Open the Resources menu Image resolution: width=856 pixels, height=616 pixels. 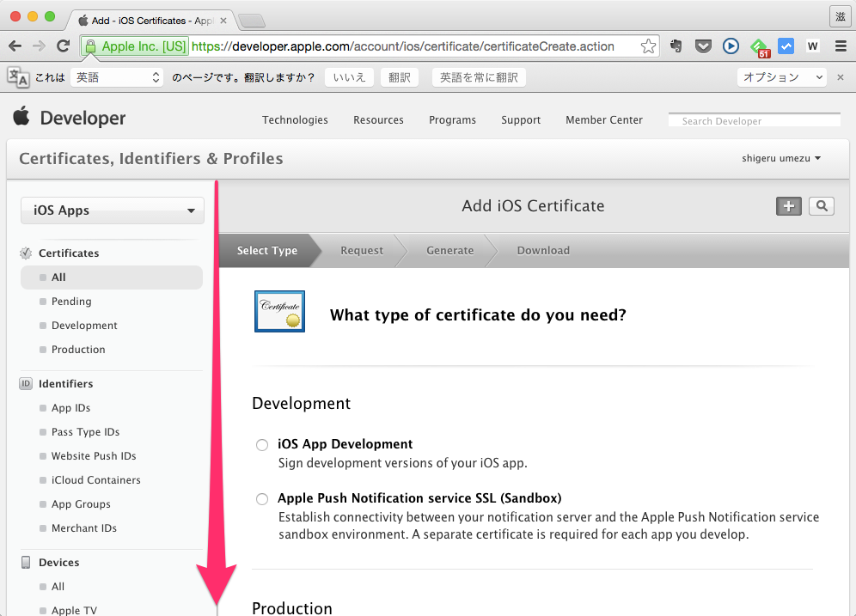(x=378, y=120)
